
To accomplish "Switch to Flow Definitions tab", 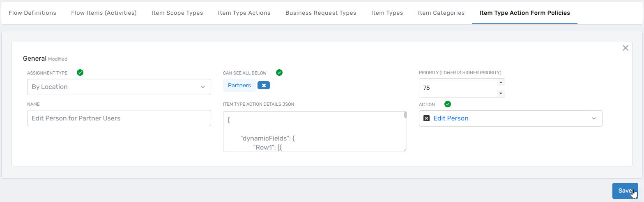I will [32, 13].
